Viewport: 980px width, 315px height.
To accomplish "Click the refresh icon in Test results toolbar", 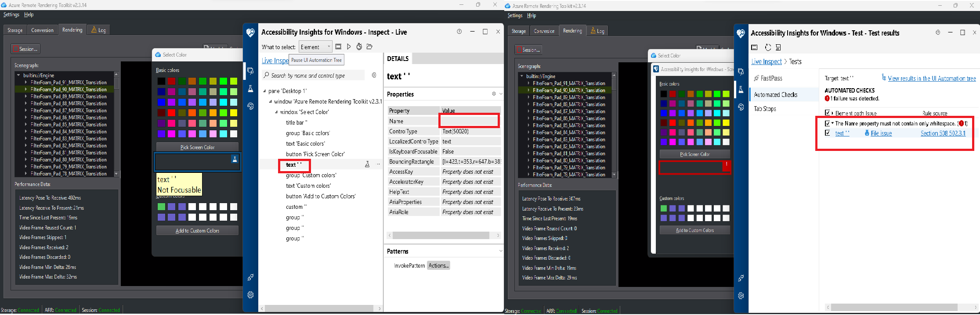I will (768, 47).
